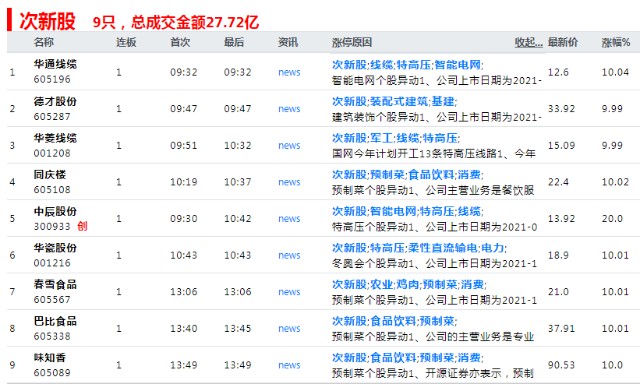640x384 pixels.
Task: Sort by the 最新价 column header
Action: [563, 42]
